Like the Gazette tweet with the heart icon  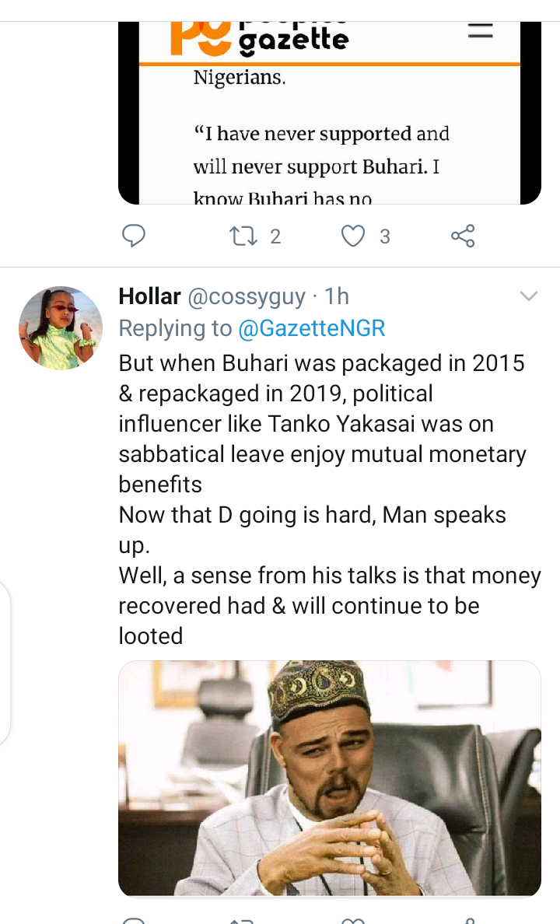(x=353, y=236)
